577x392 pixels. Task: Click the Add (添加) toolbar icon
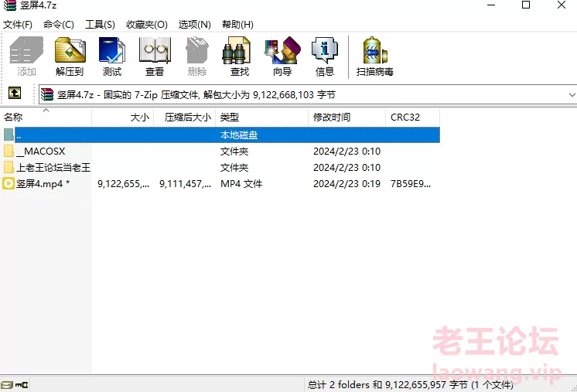tap(26, 56)
